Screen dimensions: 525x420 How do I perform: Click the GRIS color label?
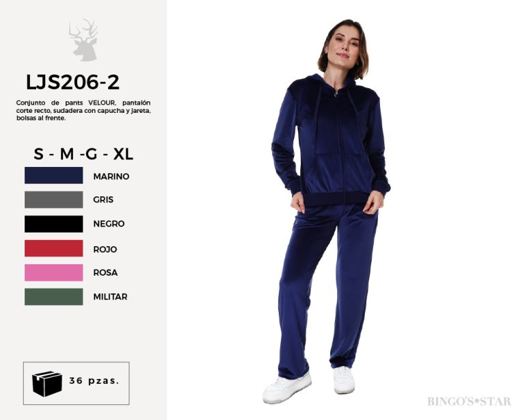tap(103, 200)
